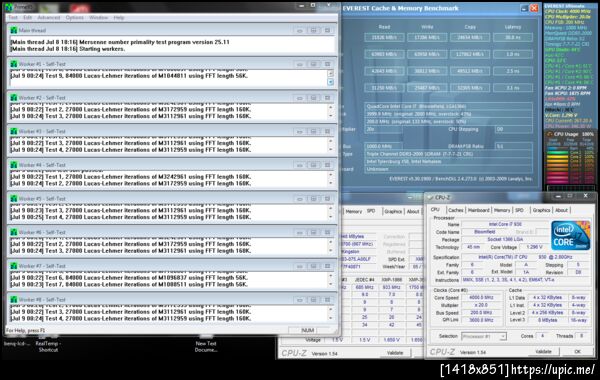Click the scroll up arrow in Worker #5
The width and height of the screenshot is (600, 380).
click(x=331, y=208)
